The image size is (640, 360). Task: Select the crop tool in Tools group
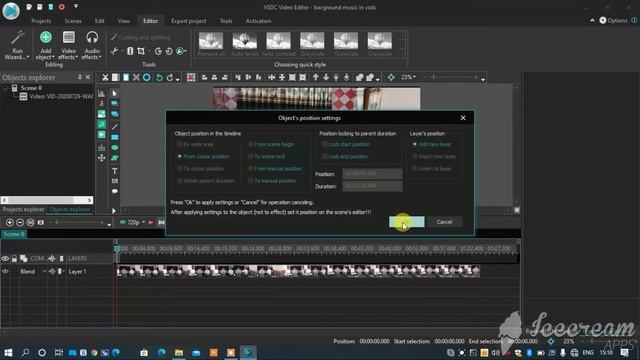pyautogui.click(x=141, y=51)
